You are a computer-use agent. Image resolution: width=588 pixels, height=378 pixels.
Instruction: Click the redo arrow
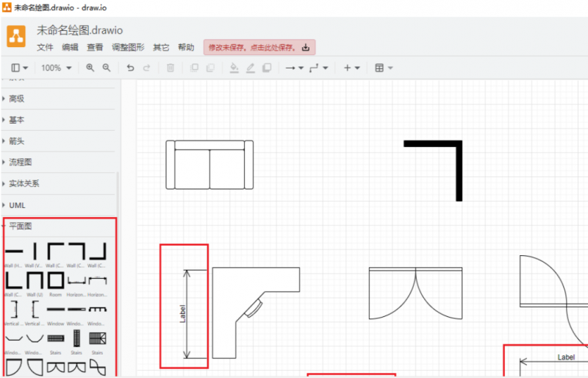(146, 68)
